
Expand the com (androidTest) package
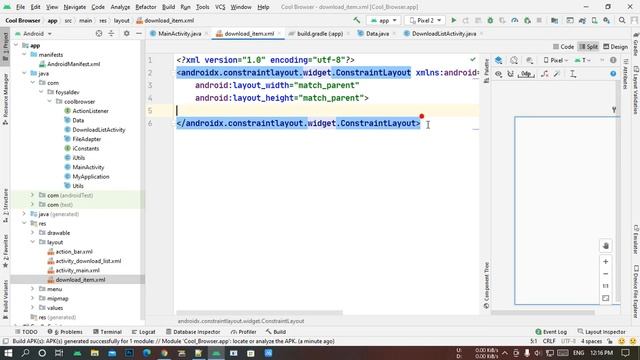pyautogui.click(x=33, y=195)
